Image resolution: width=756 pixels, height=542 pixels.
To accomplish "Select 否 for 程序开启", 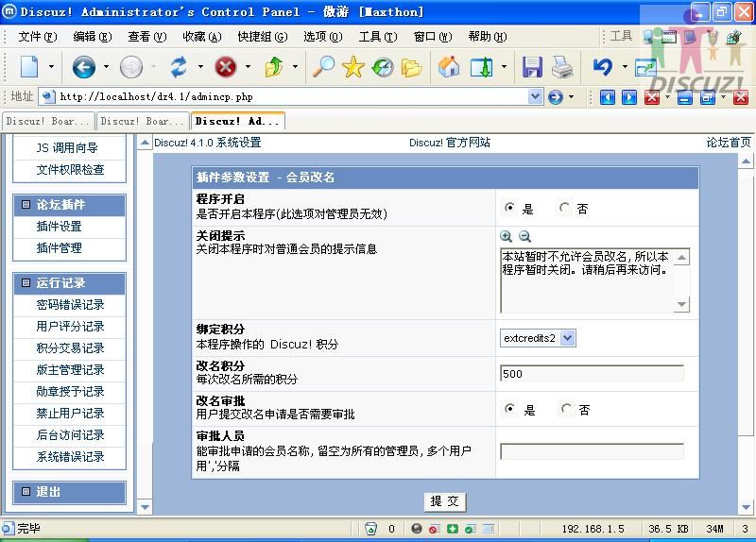I will (x=564, y=208).
